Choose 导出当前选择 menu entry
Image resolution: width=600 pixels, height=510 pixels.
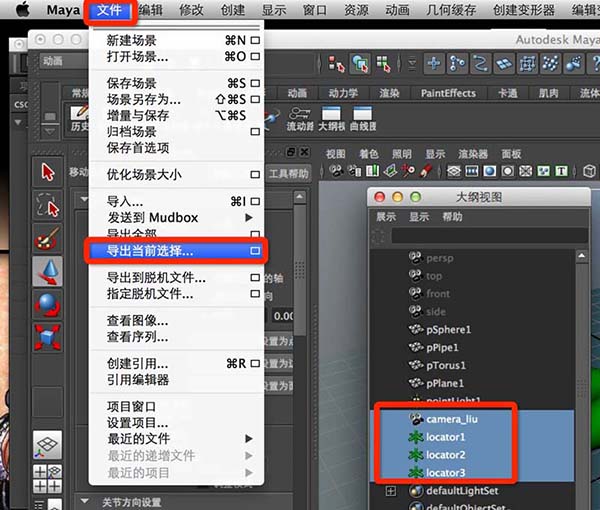(x=176, y=251)
